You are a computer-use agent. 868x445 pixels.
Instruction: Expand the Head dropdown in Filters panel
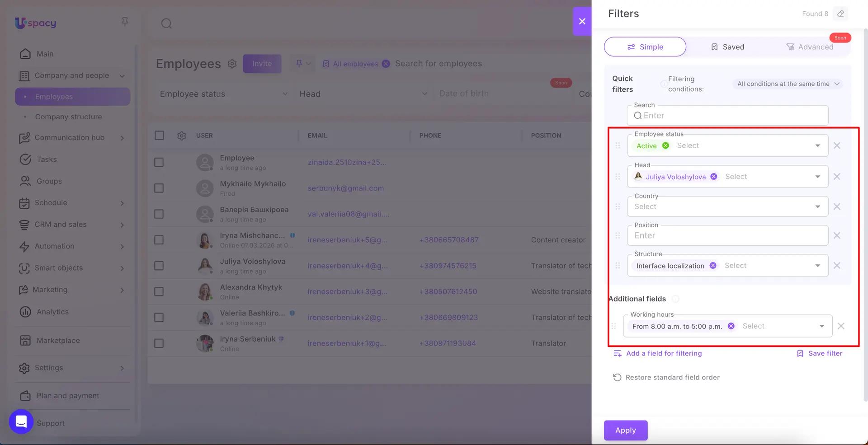point(817,177)
